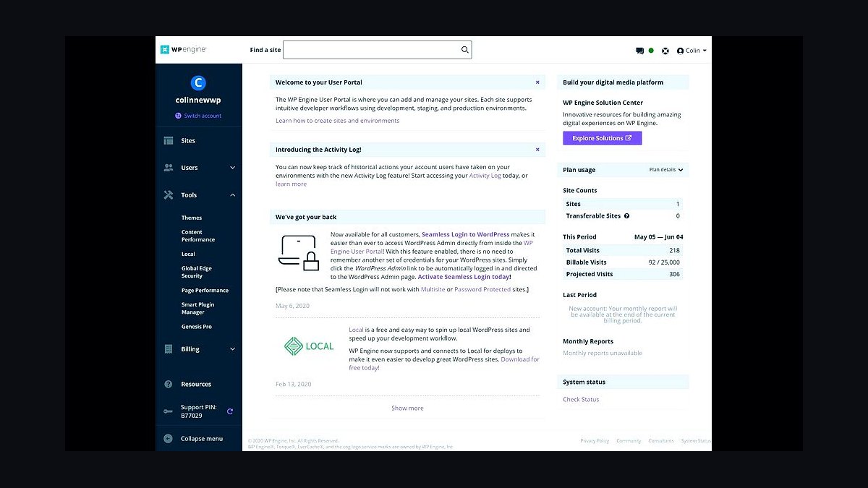
Task: Open the Password Protected link
Action: [x=482, y=289]
